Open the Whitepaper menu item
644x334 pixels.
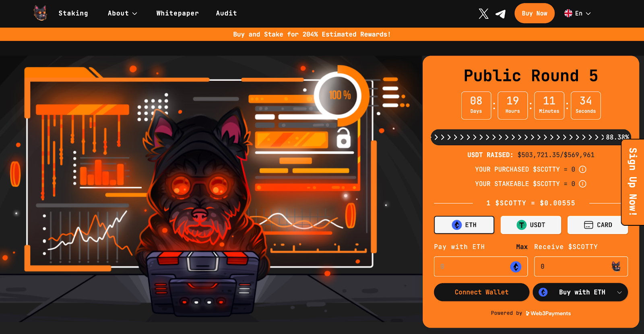tap(178, 13)
